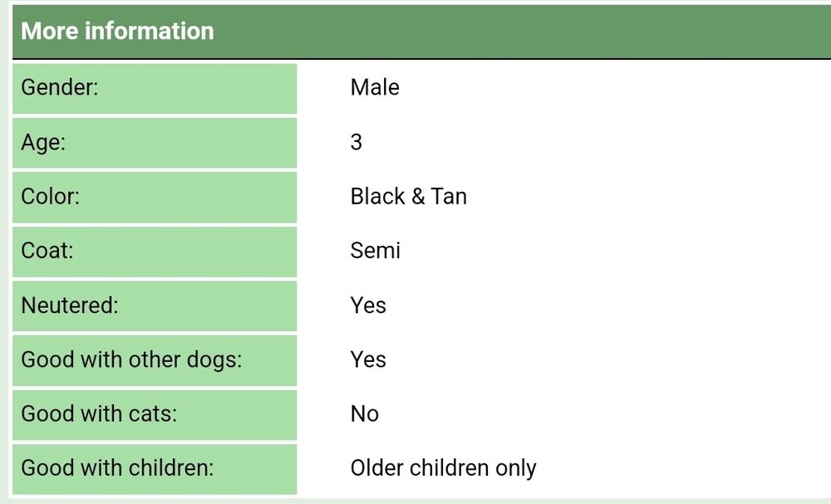Click the No value for cats
Screen dimensions: 831x504
(x=365, y=414)
